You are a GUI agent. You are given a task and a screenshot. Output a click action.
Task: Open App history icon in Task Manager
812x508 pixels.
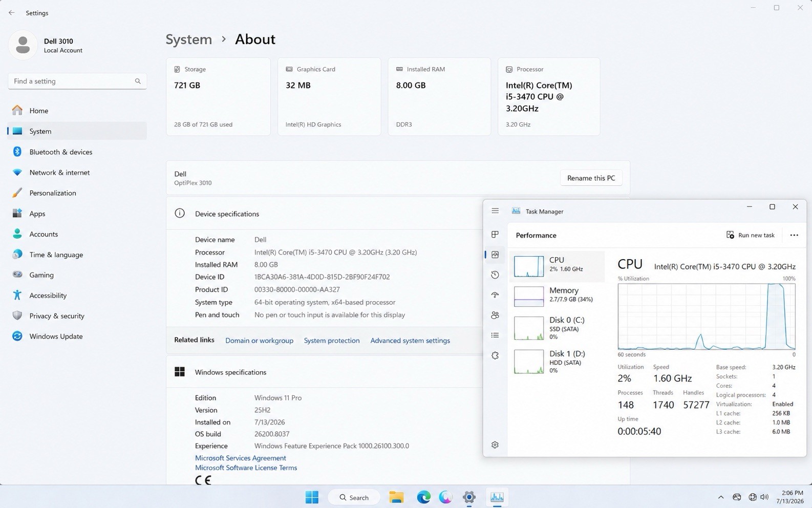[495, 275]
